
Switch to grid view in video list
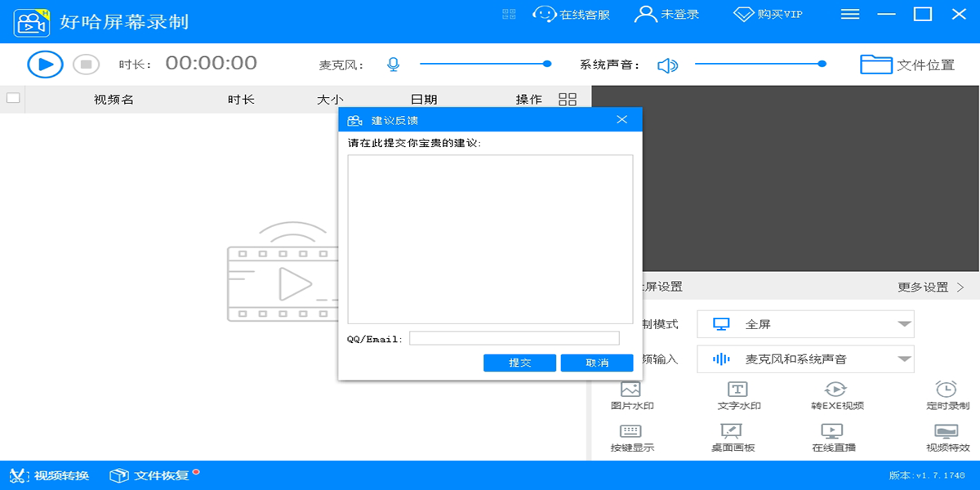(x=568, y=100)
